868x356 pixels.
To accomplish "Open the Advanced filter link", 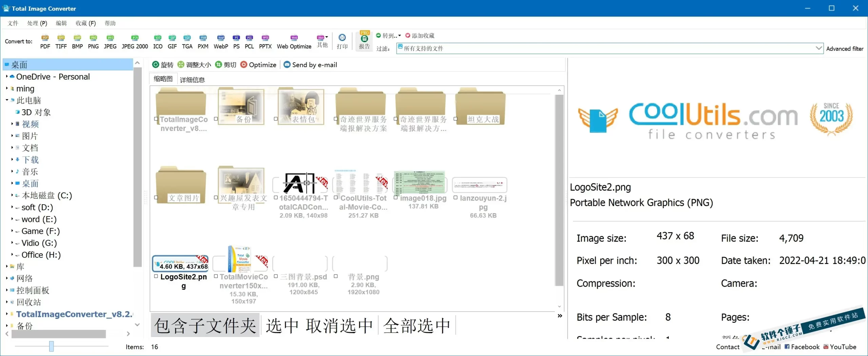I will point(845,49).
